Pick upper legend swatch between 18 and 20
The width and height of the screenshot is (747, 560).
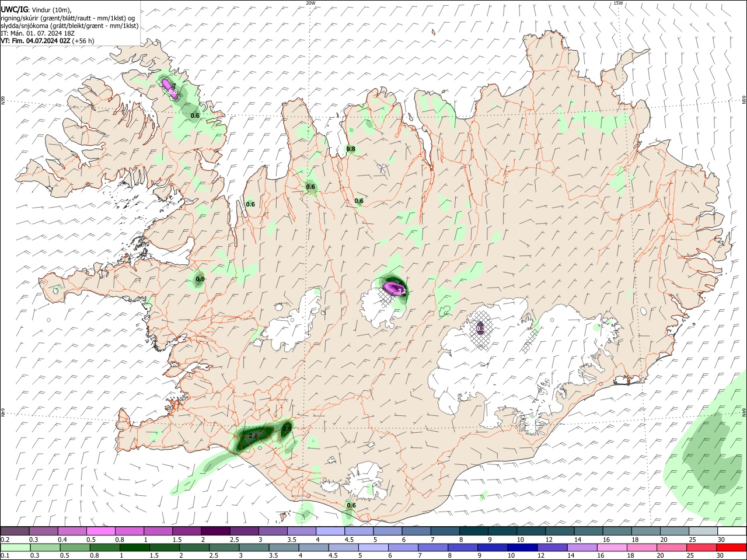(646, 531)
